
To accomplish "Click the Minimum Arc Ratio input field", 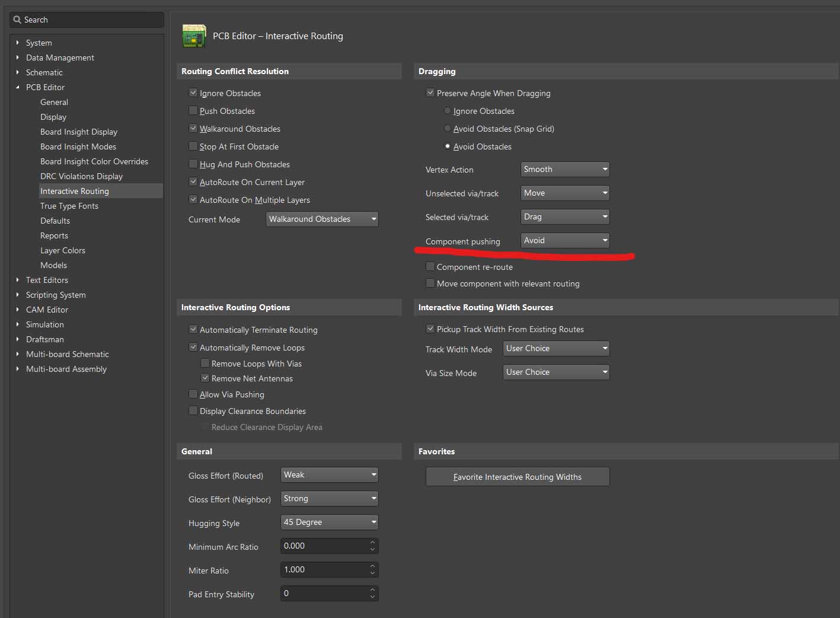I will [323, 546].
